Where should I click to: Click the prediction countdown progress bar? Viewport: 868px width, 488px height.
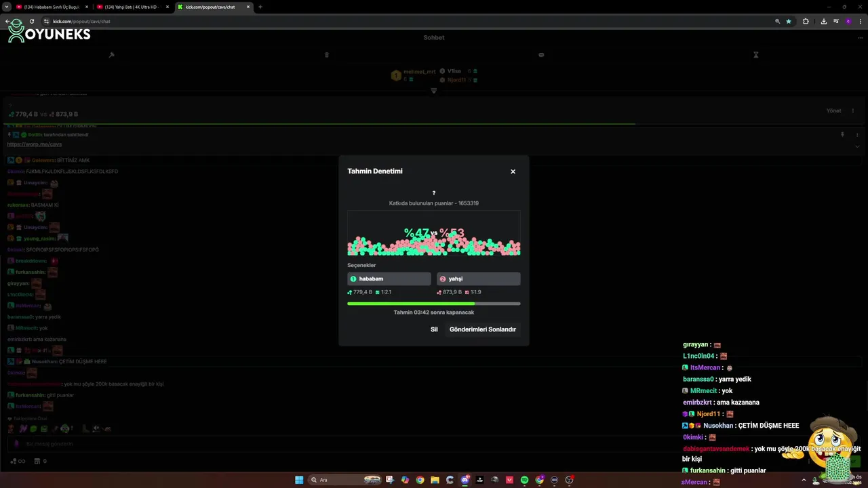tap(434, 304)
